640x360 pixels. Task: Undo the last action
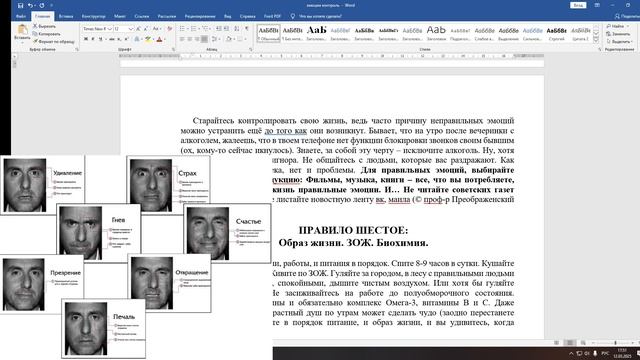pyautogui.click(x=30, y=5)
